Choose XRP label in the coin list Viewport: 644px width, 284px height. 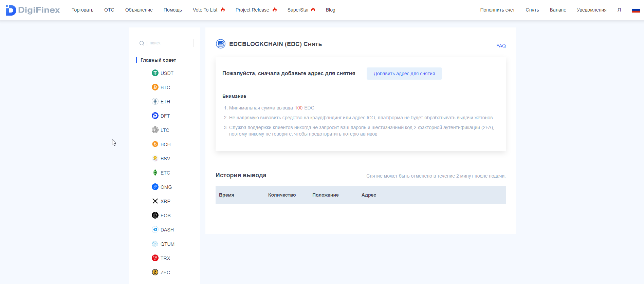[165, 201]
